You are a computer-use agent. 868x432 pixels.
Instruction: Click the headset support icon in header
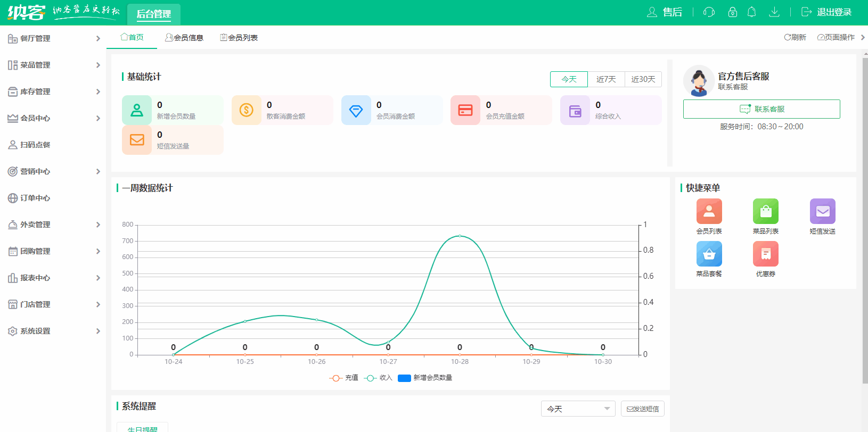709,12
